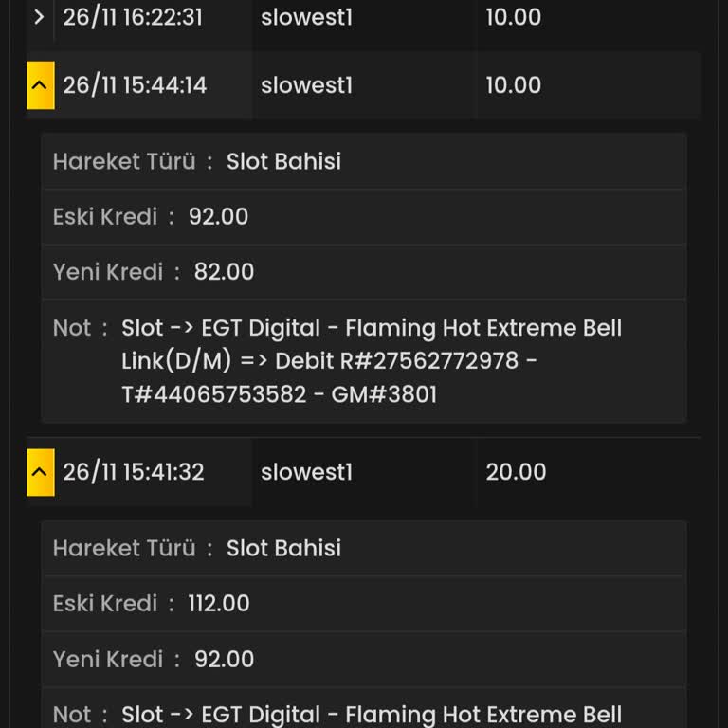
Task: Expand the 26/11 16:22:31 transaction row
Action: point(39,17)
